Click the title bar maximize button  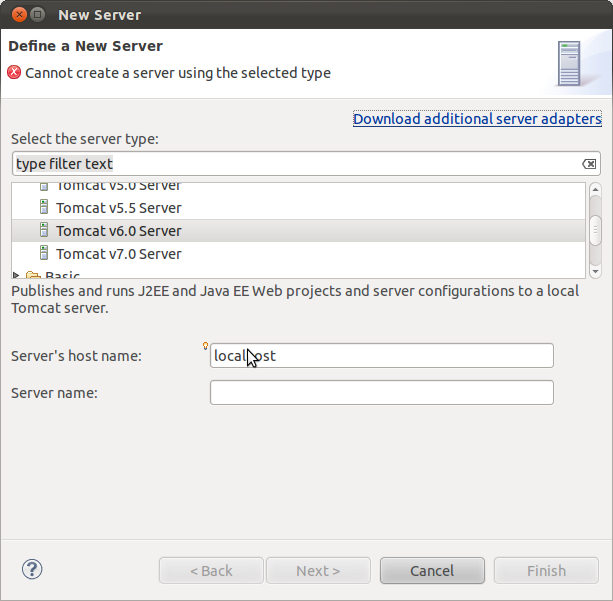38,15
